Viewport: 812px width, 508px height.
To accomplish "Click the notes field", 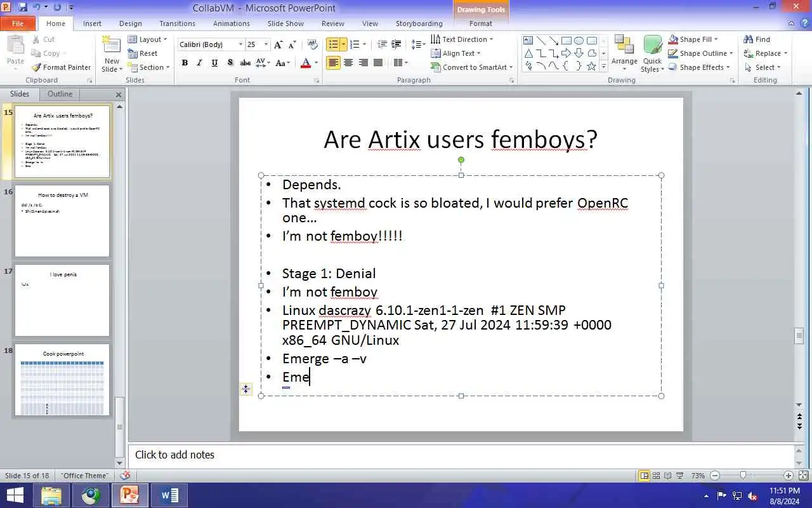I will pos(461,455).
